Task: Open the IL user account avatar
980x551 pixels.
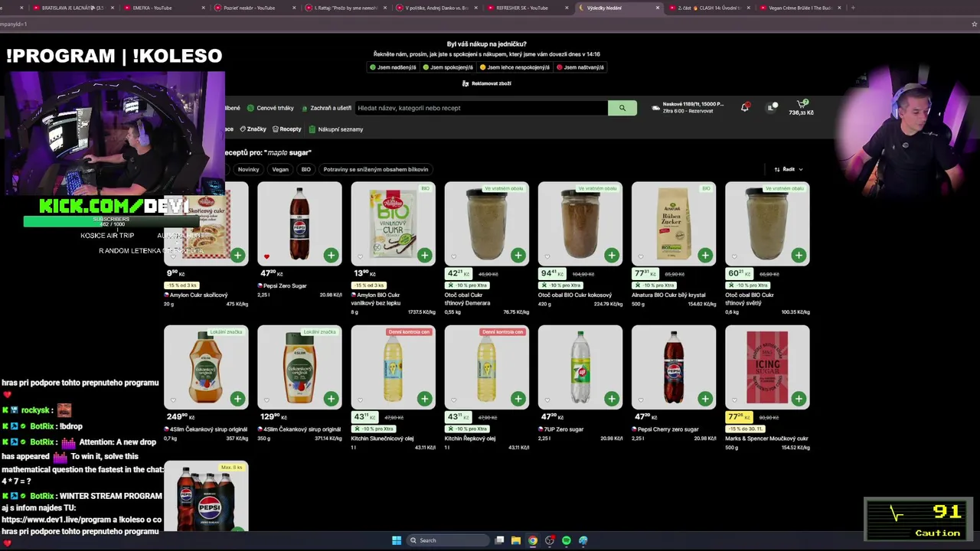Action: [772, 108]
